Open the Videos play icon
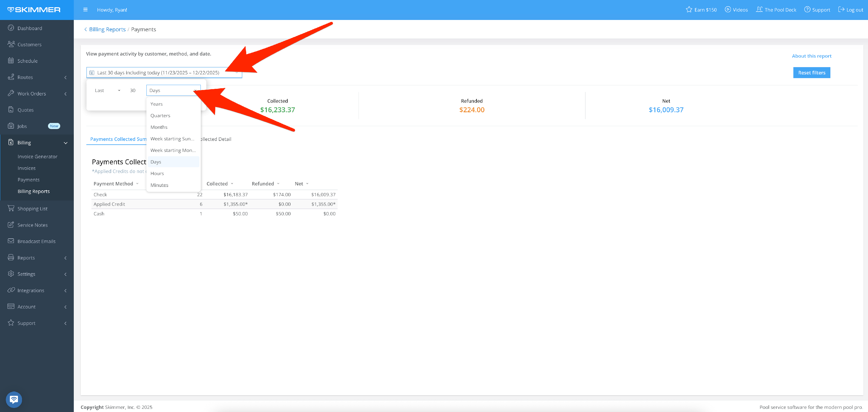The image size is (868, 412). [x=728, y=10]
